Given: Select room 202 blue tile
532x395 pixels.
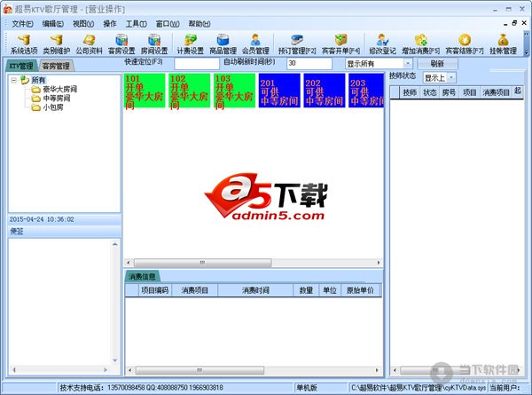Looking at the screenshot, I should (x=325, y=91).
